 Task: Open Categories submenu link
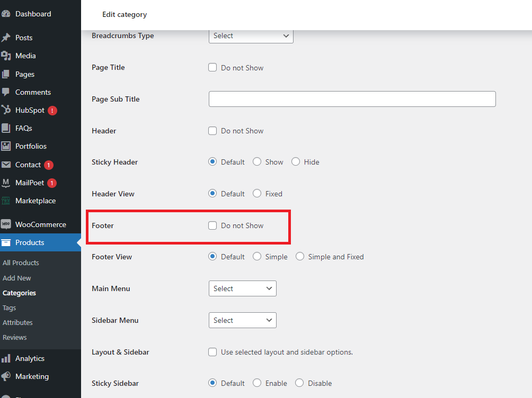coord(19,293)
